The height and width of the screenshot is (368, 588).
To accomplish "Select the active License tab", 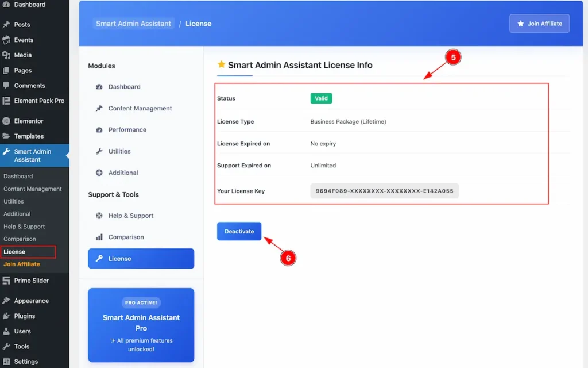I will pyautogui.click(x=141, y=259).
